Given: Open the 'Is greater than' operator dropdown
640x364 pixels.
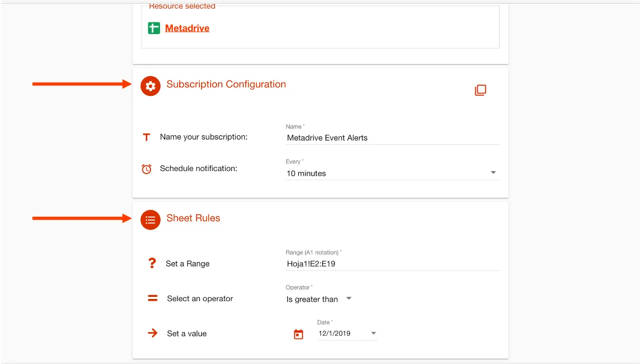Looking at the screenshot, I should pyautogui.click(x=319, y=299).
